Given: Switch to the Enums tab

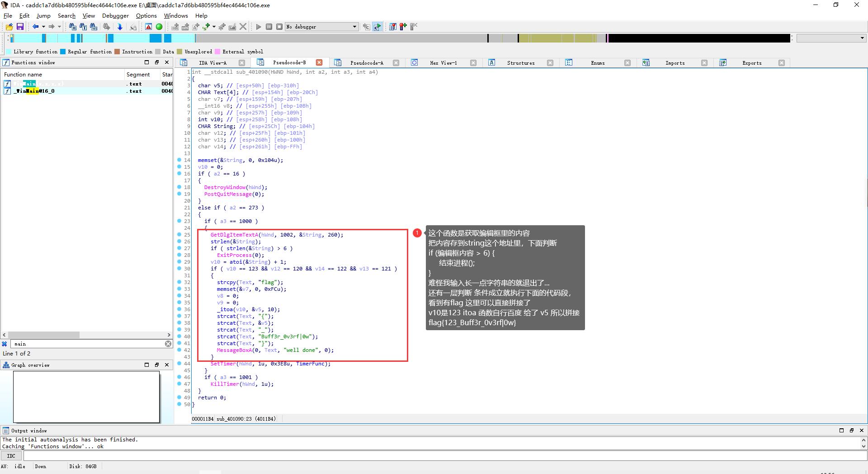Looking at the screenshot, I should coord(598,63).
